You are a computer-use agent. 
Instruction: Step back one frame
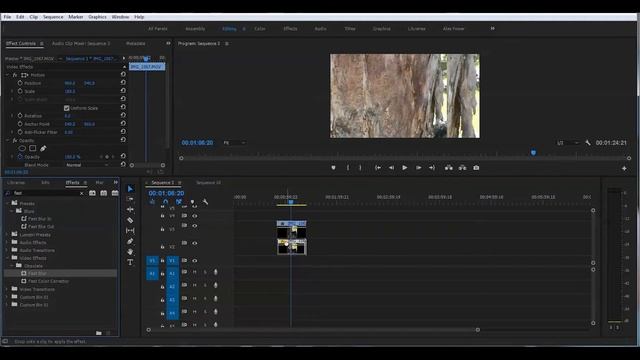coord(391,168)
